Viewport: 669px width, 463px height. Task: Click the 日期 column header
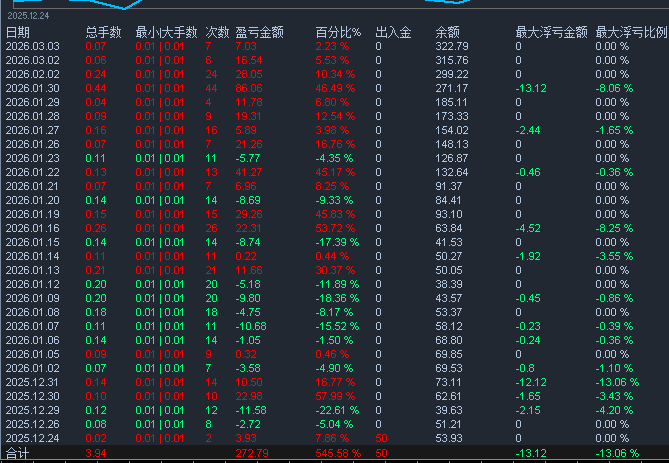point(18,33)
